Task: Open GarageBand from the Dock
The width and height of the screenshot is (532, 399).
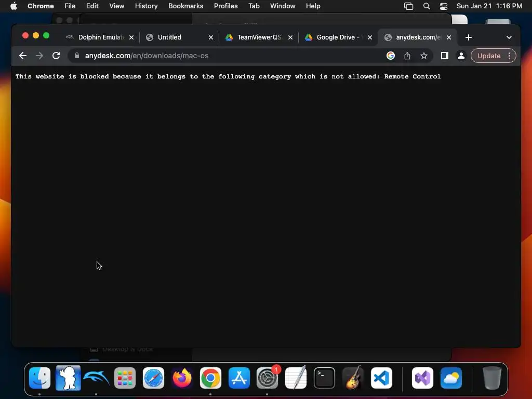Action: click(x=353, y=378)
